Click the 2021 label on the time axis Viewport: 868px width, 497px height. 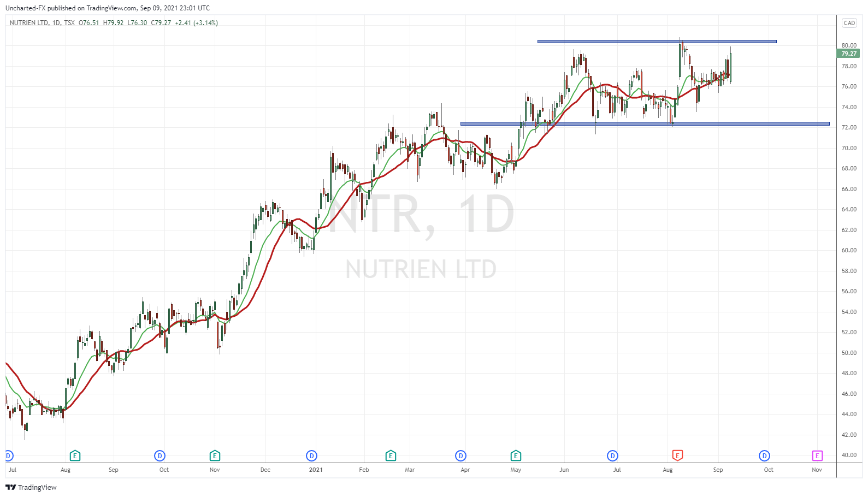(316, 470)
